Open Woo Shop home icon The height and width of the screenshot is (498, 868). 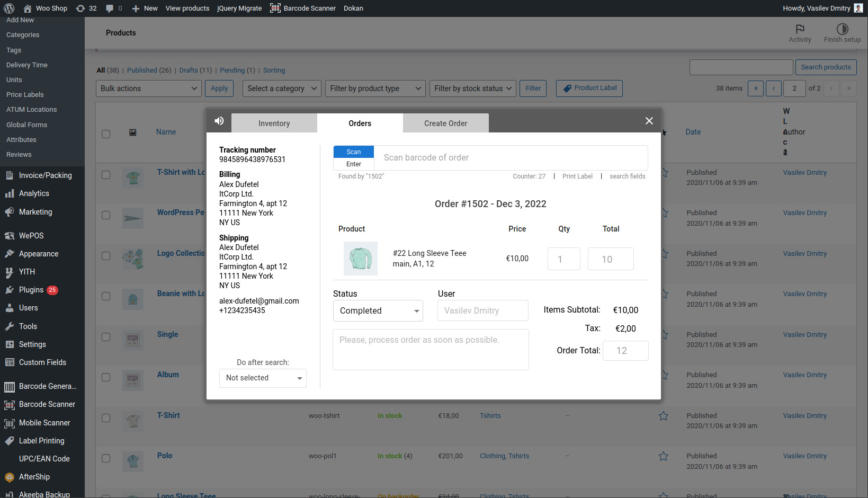27,8
